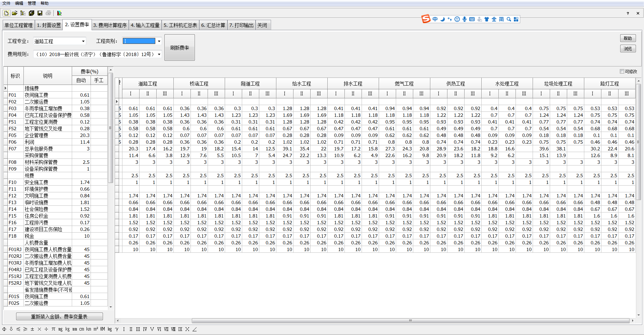The image size is (644, 335).
Task: Insert the π symbol from the bottom bar
Action: pos(53,329)
